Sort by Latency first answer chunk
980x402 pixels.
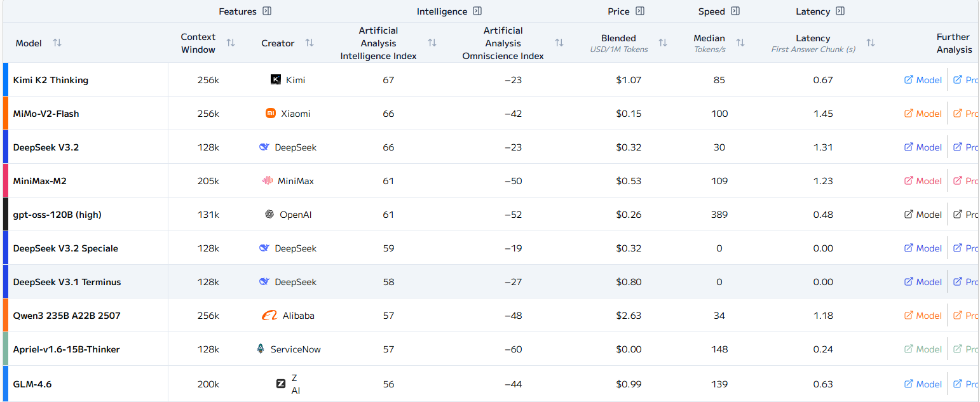(871, 43)
